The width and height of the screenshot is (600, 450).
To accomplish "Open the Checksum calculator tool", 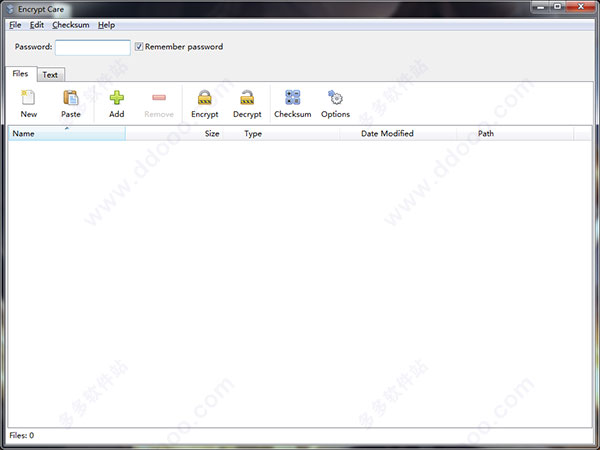I will pyautogui.click(x=293, y=103).
